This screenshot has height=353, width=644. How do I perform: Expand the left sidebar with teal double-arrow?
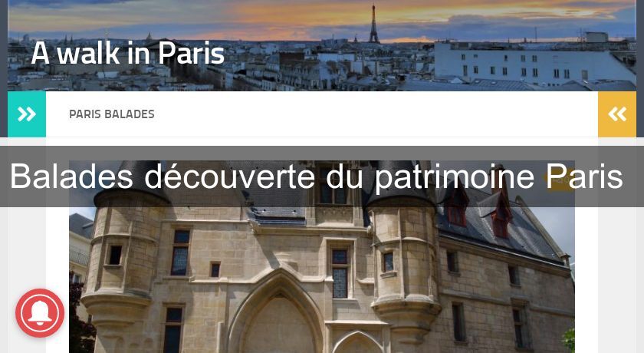(27, 114)
